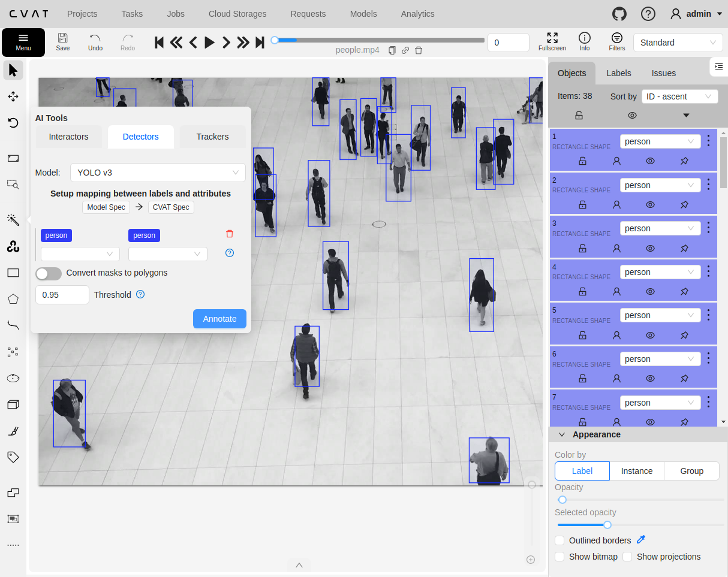Check the Show bitmap option
The height and width of the screenshot is (577, 728).
(559, 557)
